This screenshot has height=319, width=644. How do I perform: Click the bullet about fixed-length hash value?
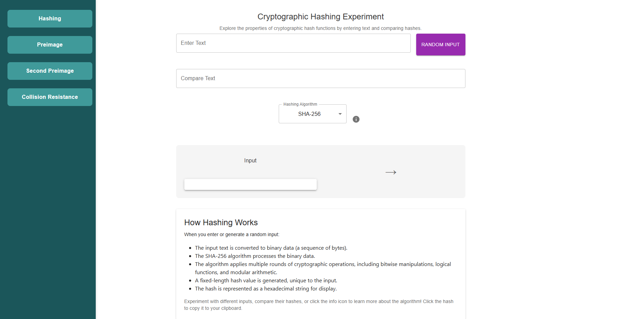tap(266, 281)
